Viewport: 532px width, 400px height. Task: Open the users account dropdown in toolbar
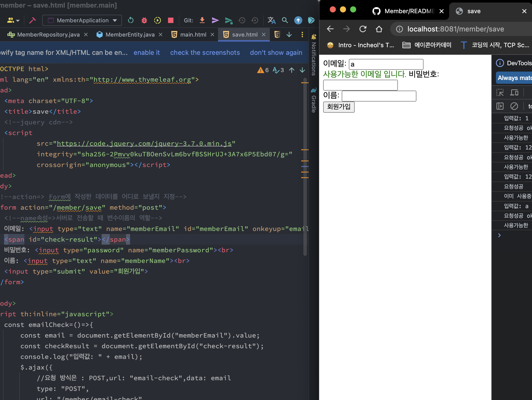coord(13,20)
